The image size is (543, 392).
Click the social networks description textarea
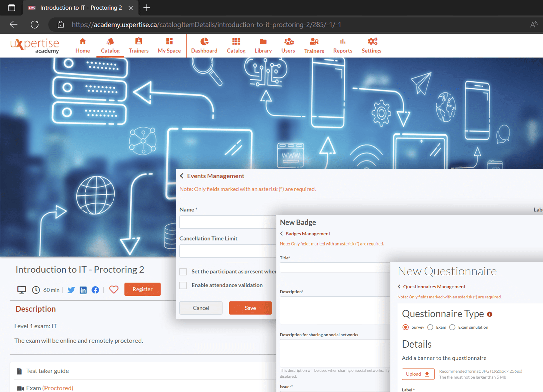(x=335, y=353)
